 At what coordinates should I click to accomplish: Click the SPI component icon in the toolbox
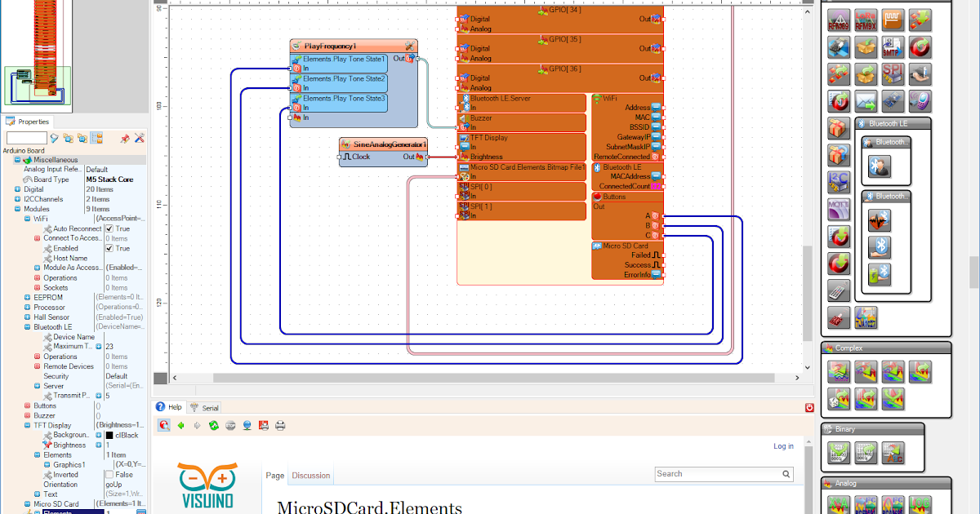(893, 73)
